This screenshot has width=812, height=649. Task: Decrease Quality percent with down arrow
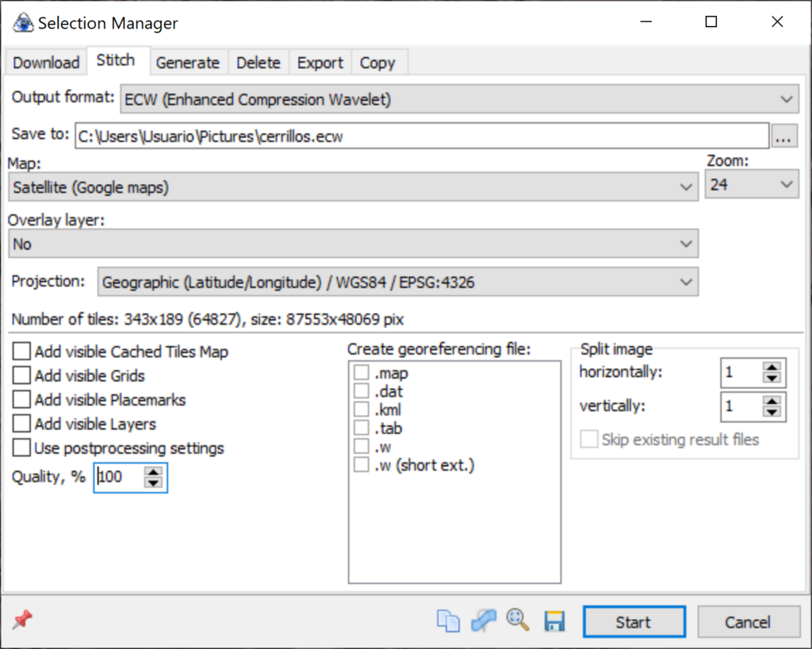[x=153, y=482]
